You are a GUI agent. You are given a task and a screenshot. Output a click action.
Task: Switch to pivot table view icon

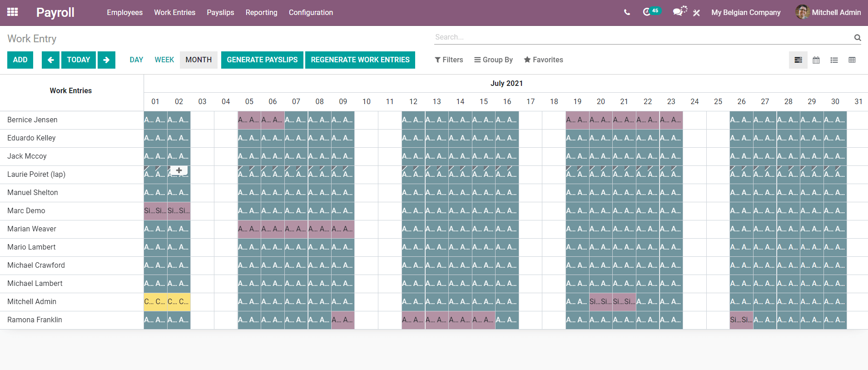pos(852,60)
